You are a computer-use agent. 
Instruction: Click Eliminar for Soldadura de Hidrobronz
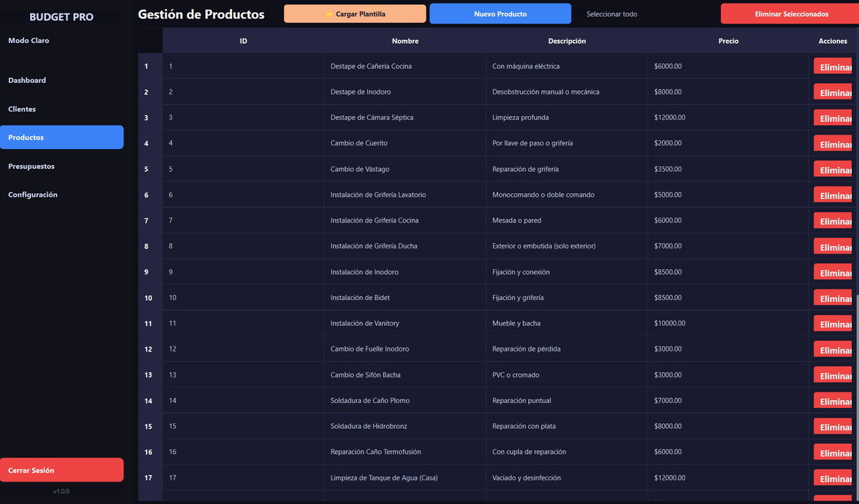[x=833, y=427]
